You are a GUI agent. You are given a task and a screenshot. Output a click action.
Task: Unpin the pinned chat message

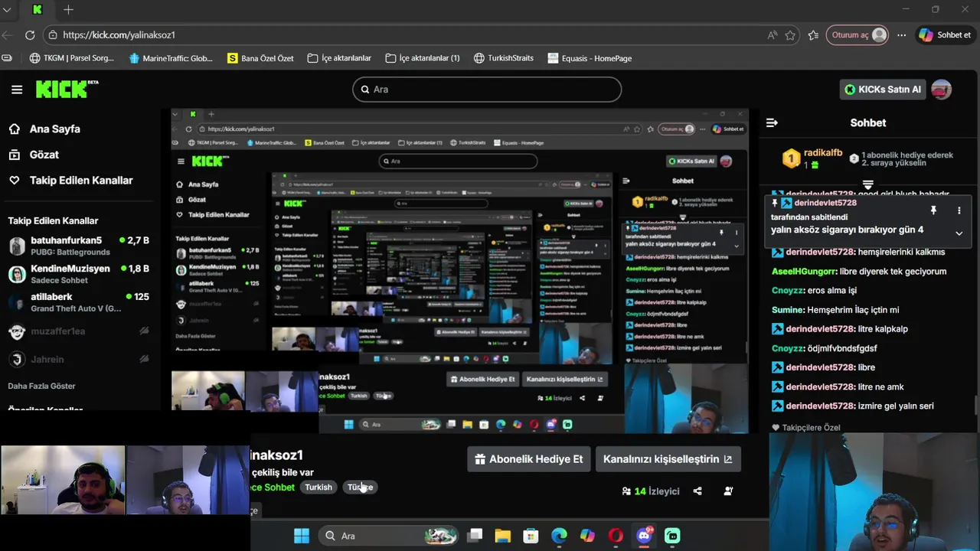point(933,210)
